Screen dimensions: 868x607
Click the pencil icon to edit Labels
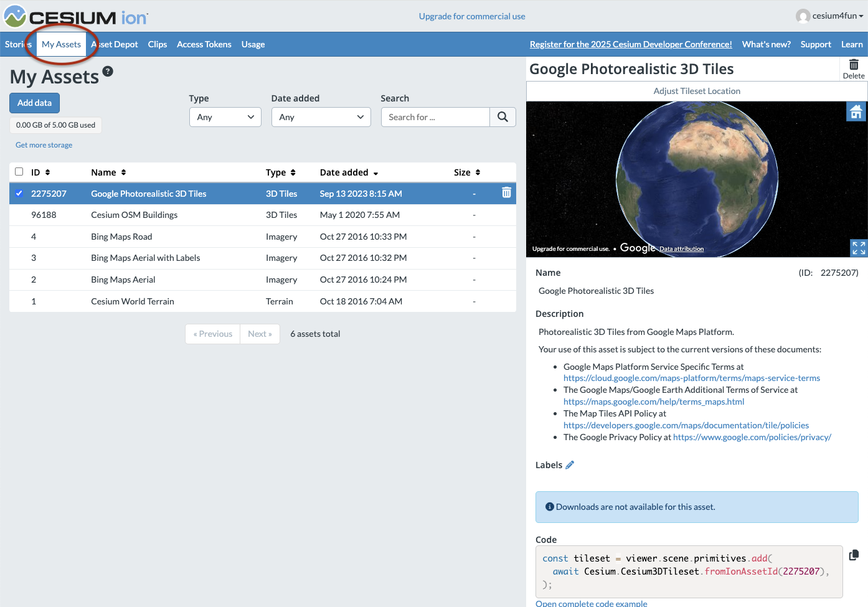pyautogui.click(x=570, y=465)
